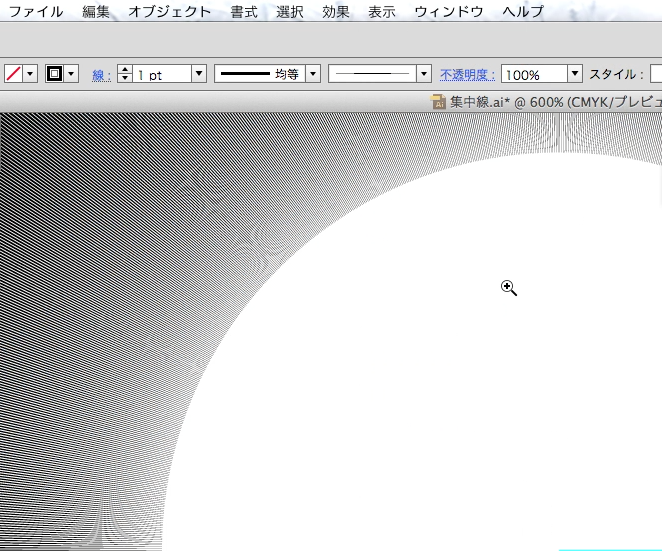Click the 100% opacity field
This screenshot has height=551, width=662.
pyautogui.click(x=534, y=74)
